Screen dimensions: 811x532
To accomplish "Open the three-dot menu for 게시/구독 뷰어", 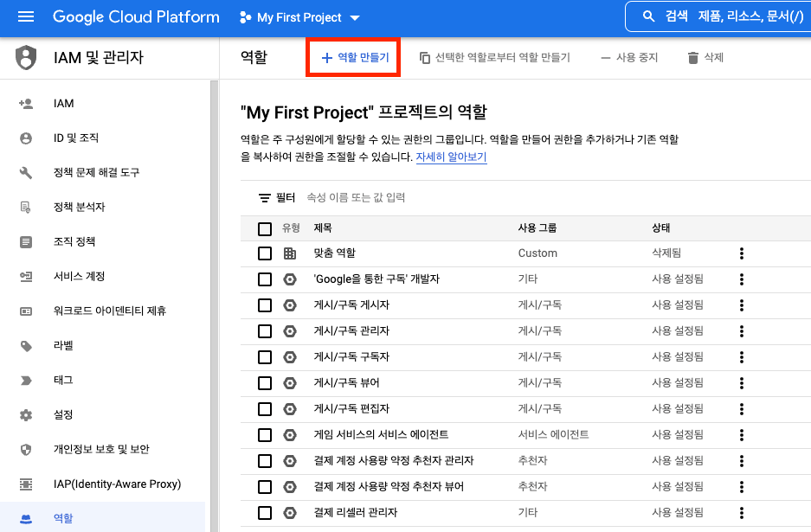I will coord(741,383).
